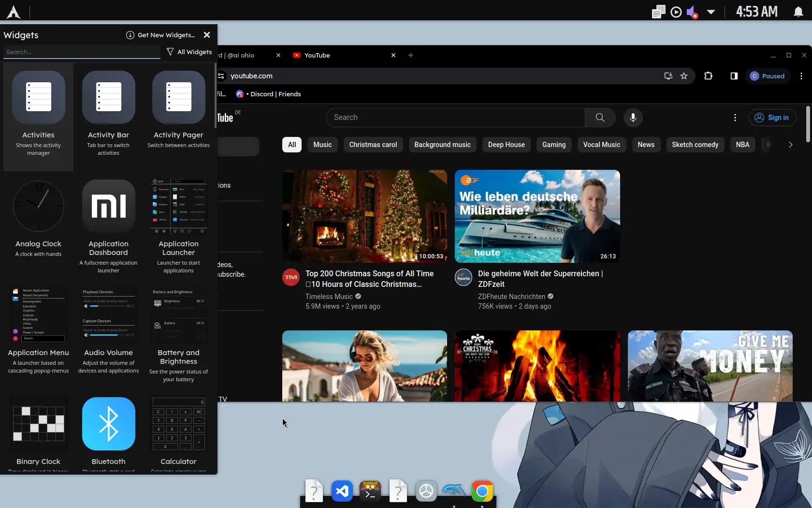Open Chrome three-dot menu
Viewport: 812px width, 508px height.
pos(801,76)
